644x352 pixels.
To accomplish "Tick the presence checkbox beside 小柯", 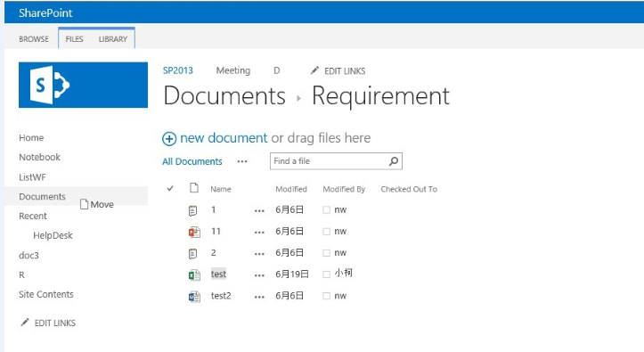I will point(327,274).
